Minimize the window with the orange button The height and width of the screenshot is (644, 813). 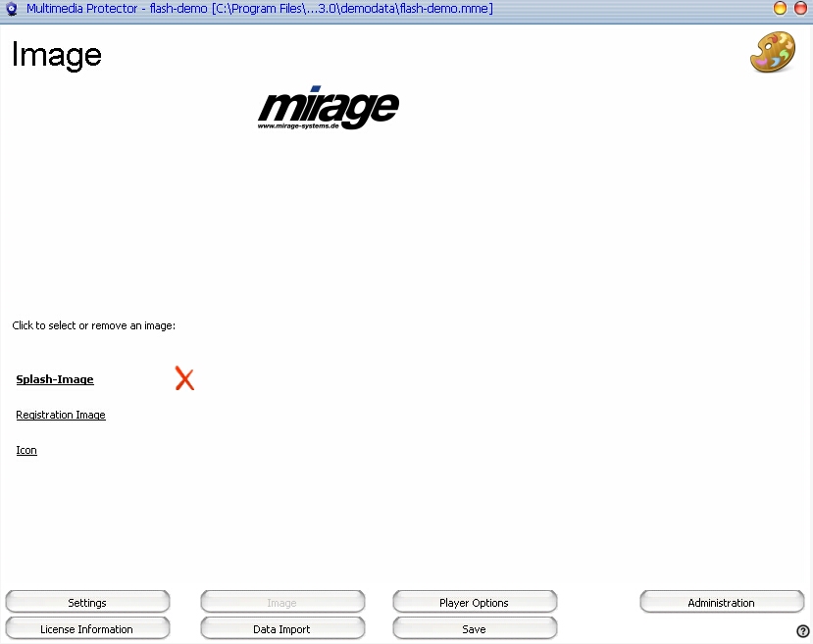coord(781,9)
